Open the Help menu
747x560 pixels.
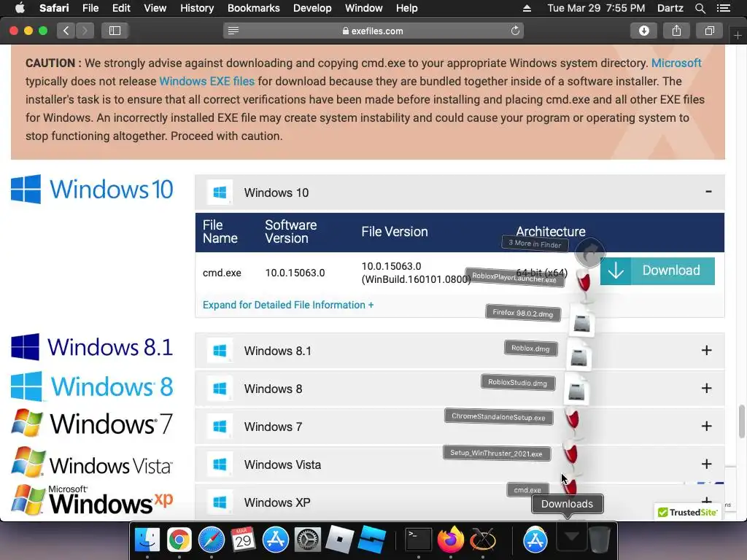[x=407, y=8]
